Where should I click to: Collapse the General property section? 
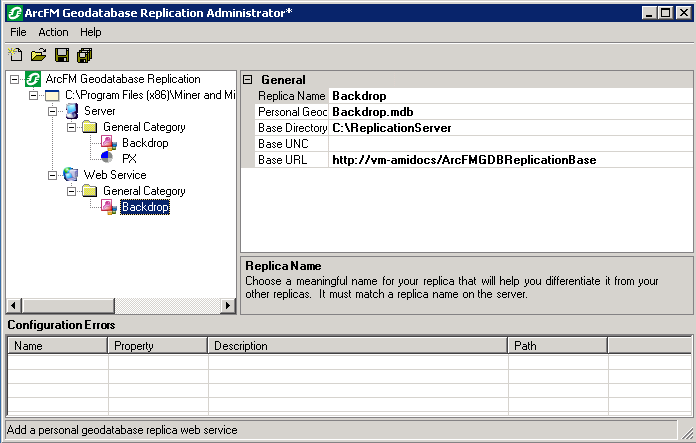click(247, 80)
